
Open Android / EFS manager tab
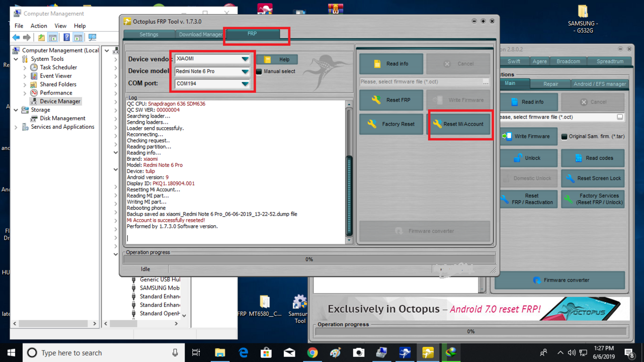click(x=600, y=84)
